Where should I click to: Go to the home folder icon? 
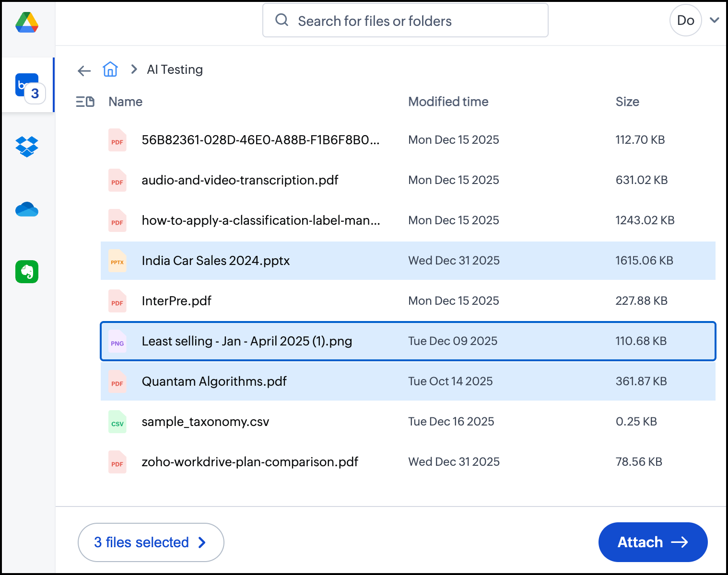(x=110, y=69)
